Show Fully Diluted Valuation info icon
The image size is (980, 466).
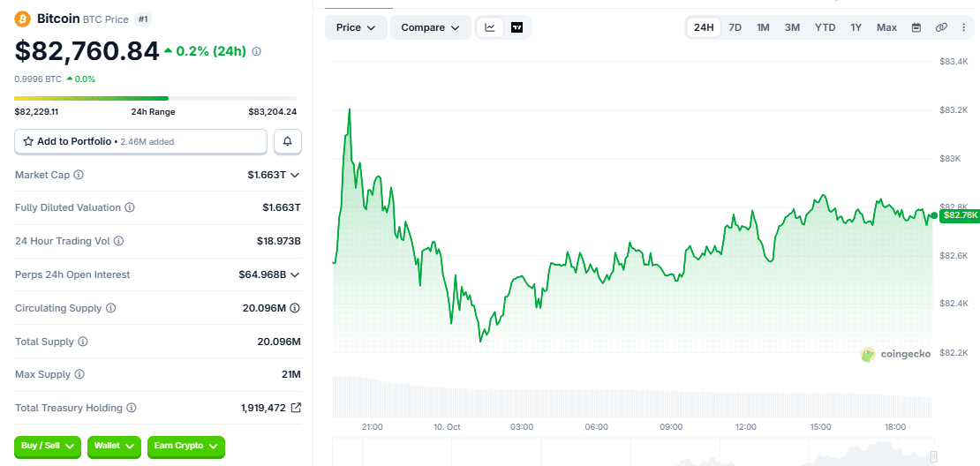click(x=130, y=207)
